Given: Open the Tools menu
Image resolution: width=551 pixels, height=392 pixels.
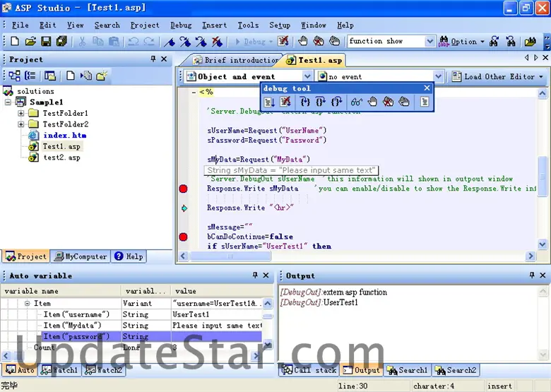Looking at the screenshot, I should click(x=248, y=25).
